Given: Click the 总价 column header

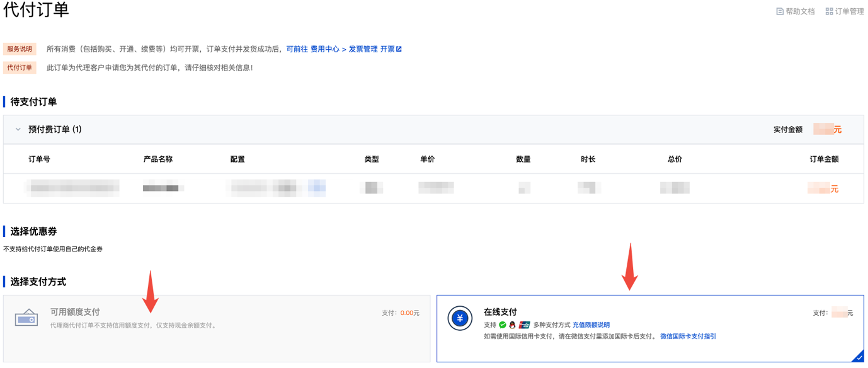Looking at the screenshot, I should click(x=675, y=159).
